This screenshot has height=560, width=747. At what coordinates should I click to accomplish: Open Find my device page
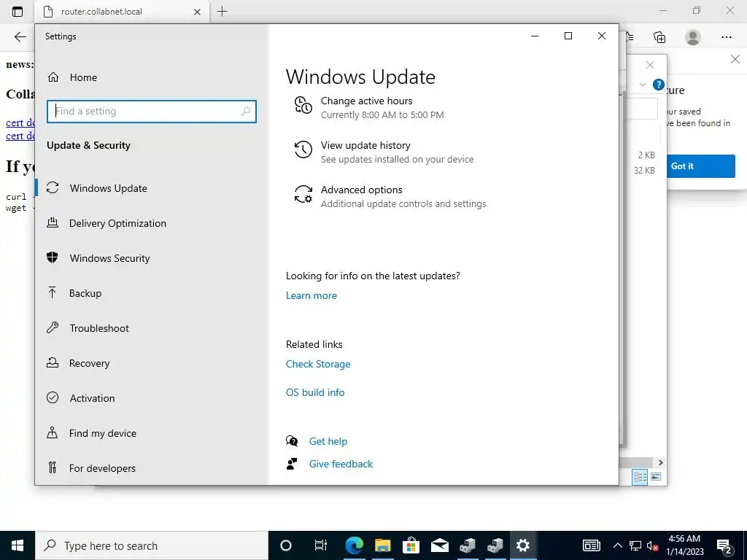(x=102, y=433)
